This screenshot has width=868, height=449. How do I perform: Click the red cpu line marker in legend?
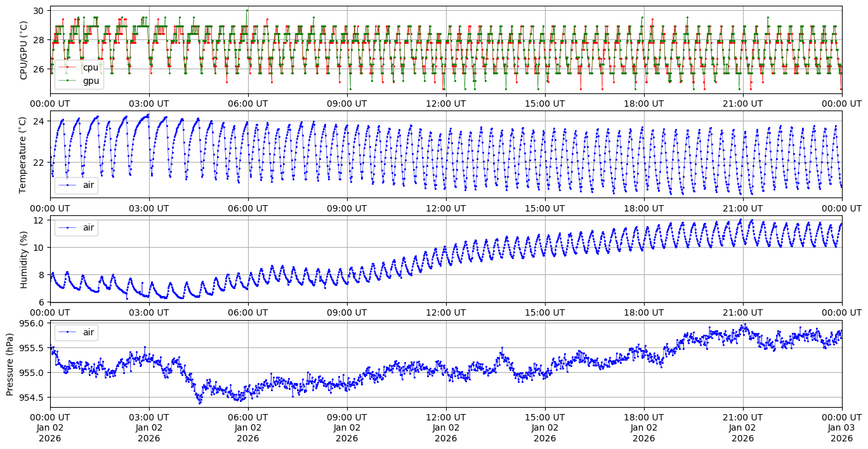click(x=67, y=67)
